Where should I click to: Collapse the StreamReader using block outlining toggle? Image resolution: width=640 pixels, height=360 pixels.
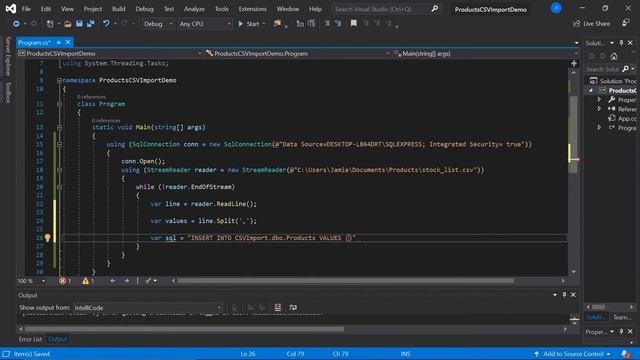coord(59,170)
